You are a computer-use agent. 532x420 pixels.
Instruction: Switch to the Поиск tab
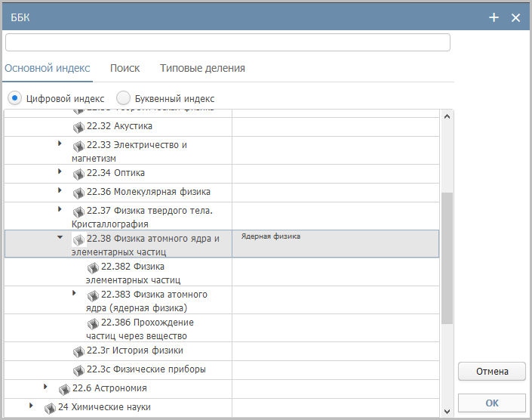[x=125, y=68]
